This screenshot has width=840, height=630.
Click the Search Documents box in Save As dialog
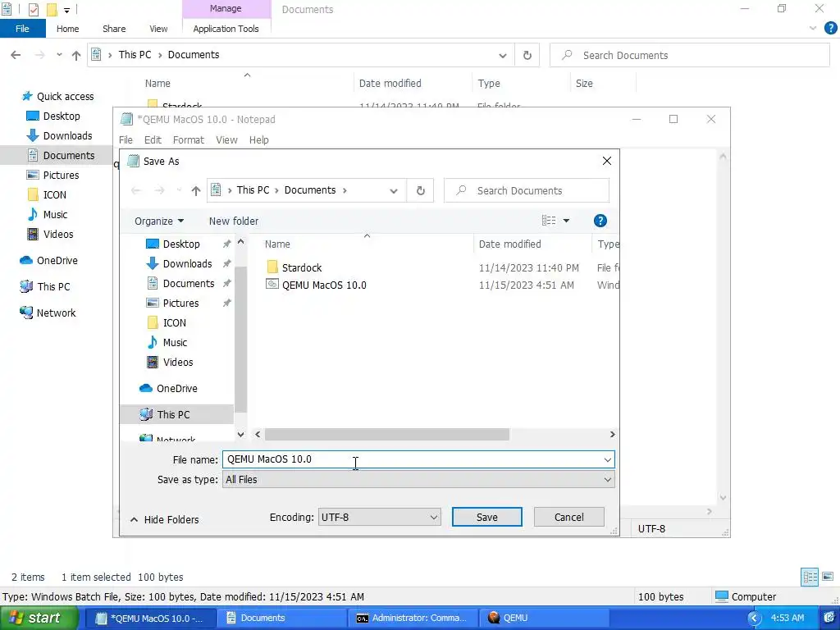(527, 190)
